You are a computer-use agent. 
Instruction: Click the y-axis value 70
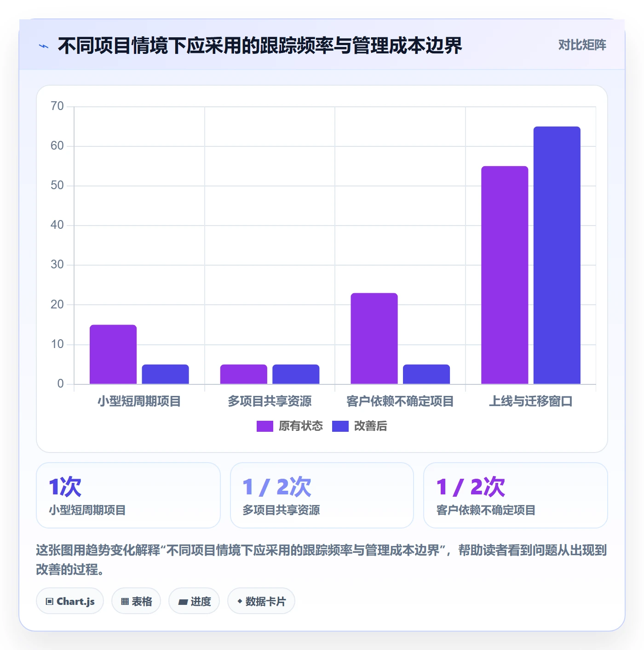[x=57, y=106]
